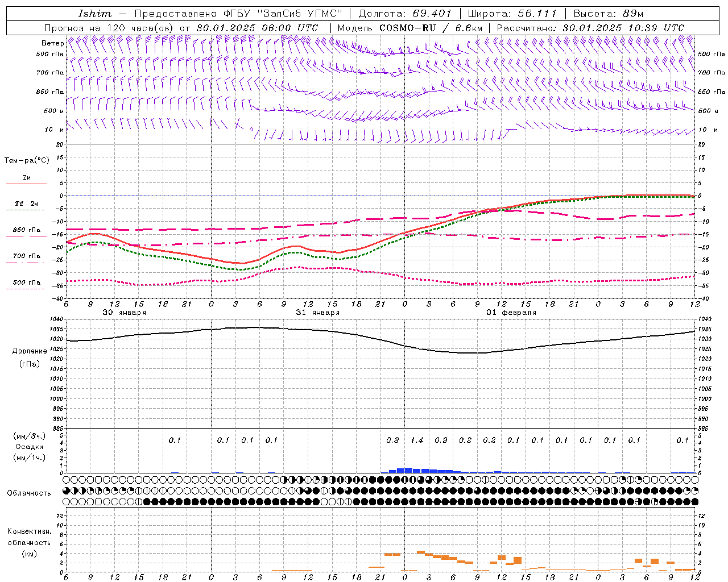Click pink dotted line under legend '500 гПа'
The width and height of the screenshot is (728, 582).
click(26, 289)
